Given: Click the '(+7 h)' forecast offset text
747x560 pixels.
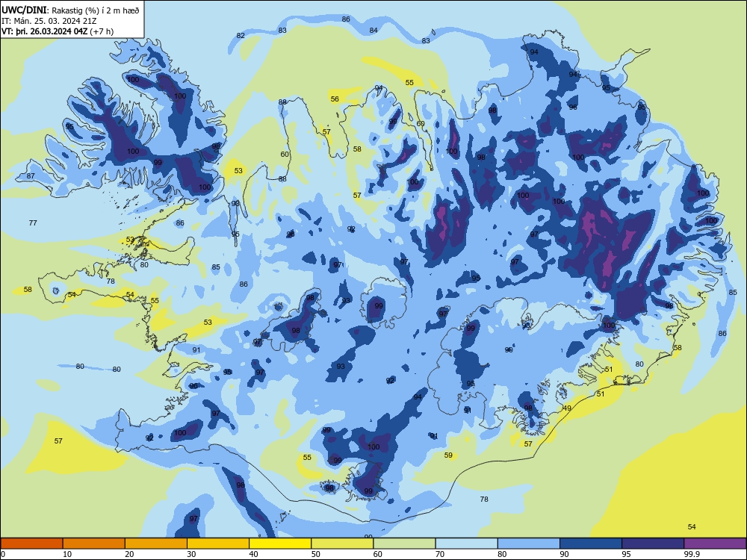Looking at the screenshot, I should coord(102,31).
